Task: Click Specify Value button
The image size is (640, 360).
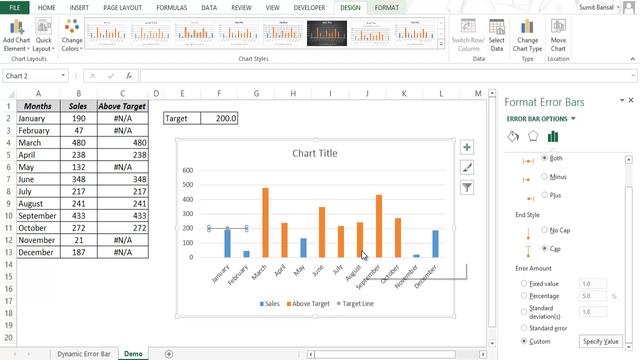Action: click(600, 341)
